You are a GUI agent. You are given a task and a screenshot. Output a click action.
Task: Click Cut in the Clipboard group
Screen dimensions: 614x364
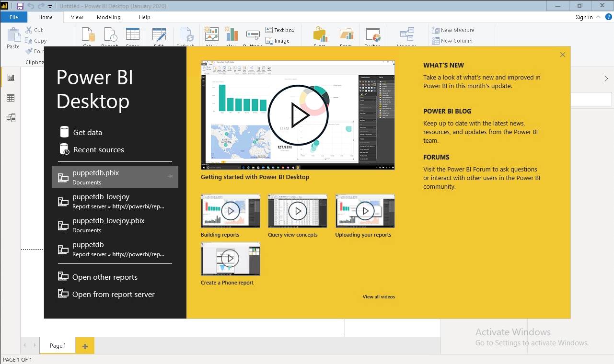pos(35,30)
